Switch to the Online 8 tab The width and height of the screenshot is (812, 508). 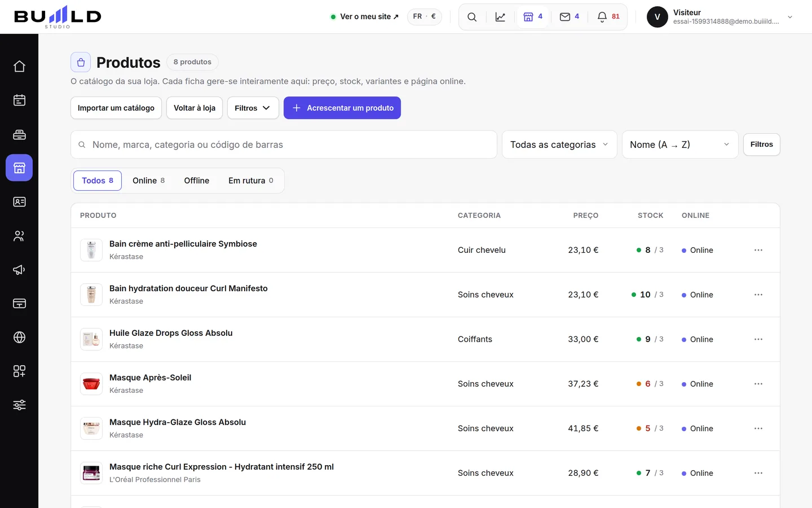click(149, 181)
